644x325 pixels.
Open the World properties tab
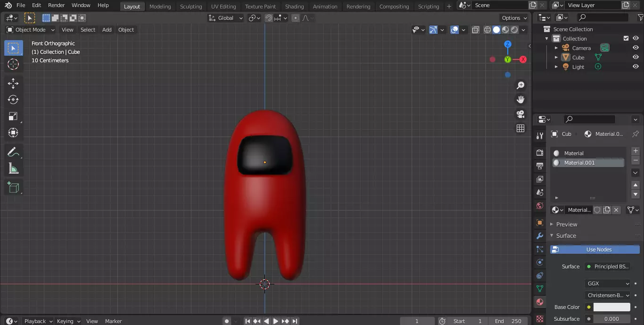[540, 206]
